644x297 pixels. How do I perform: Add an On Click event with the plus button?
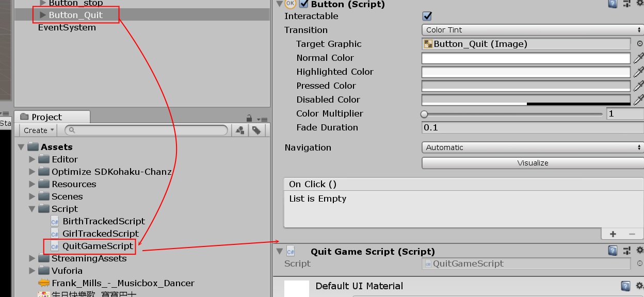point(613,234)
